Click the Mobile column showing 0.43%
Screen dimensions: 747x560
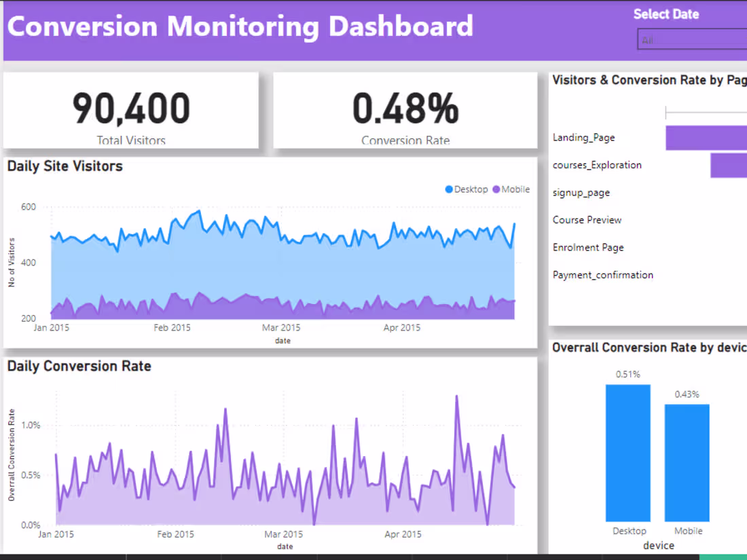[687, 462]
